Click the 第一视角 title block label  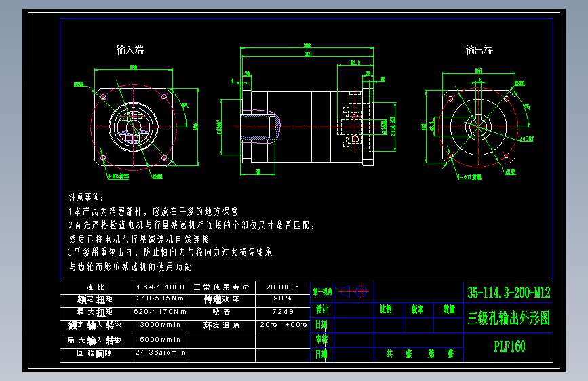(x=323, y=292)
